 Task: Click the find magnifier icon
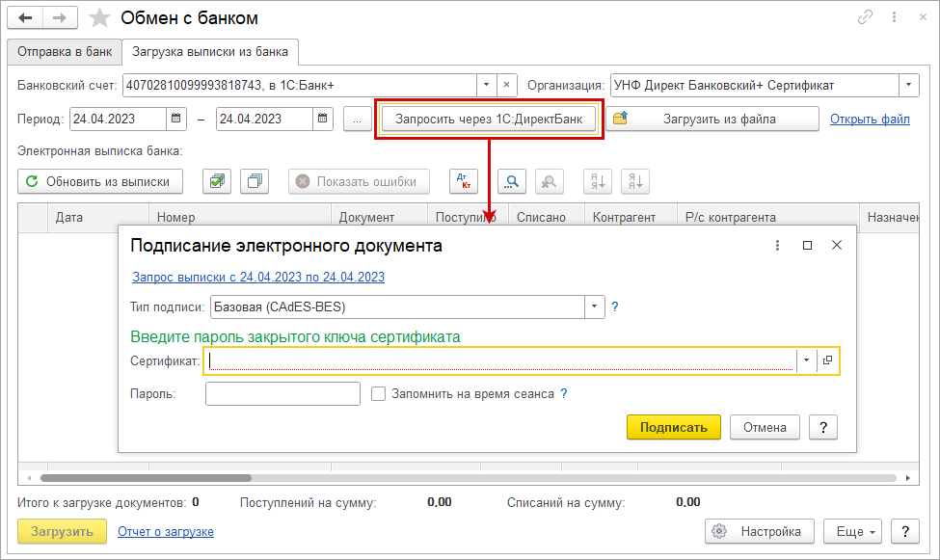[513, 181]
